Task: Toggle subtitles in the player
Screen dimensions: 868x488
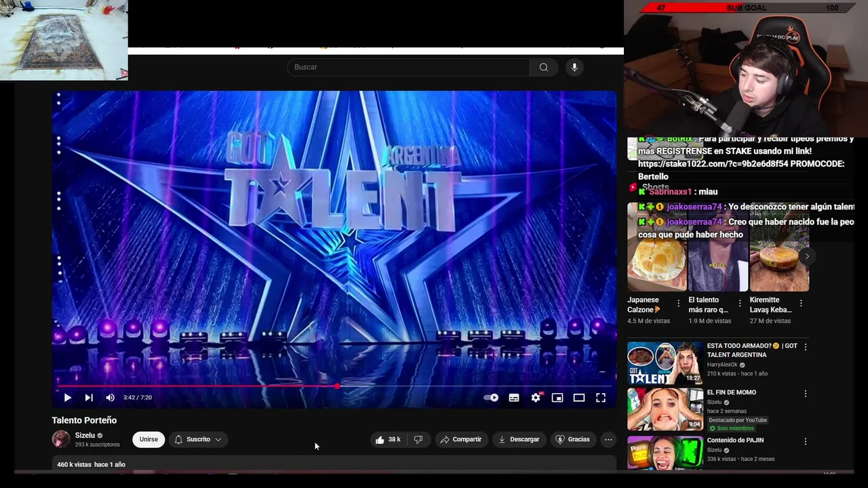Action: tap(514, 398)
